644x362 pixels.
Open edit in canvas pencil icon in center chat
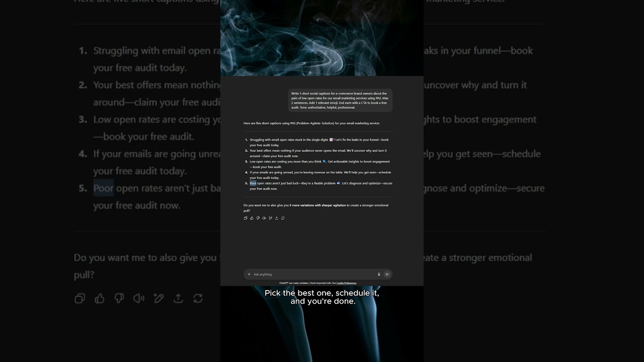[270, 218]
